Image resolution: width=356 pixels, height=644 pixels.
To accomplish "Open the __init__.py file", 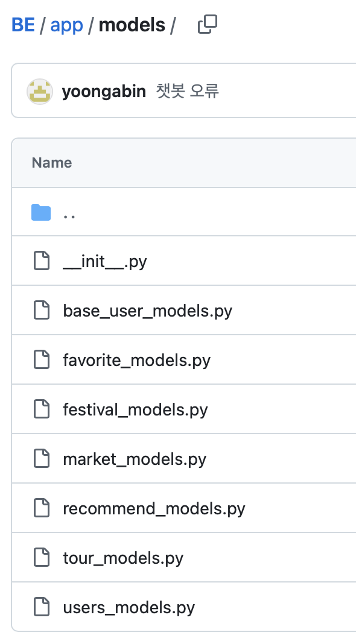I will pos(105,261).
